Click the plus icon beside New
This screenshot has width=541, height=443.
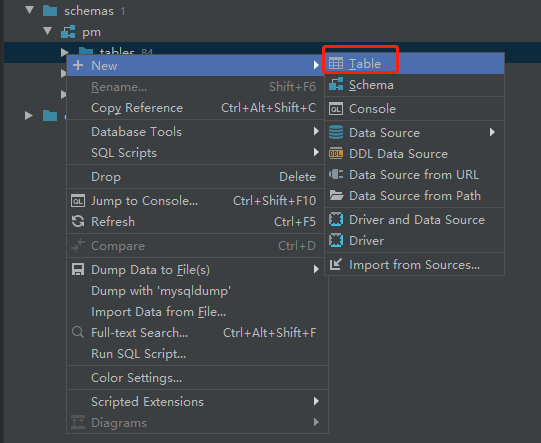[78, 65]
